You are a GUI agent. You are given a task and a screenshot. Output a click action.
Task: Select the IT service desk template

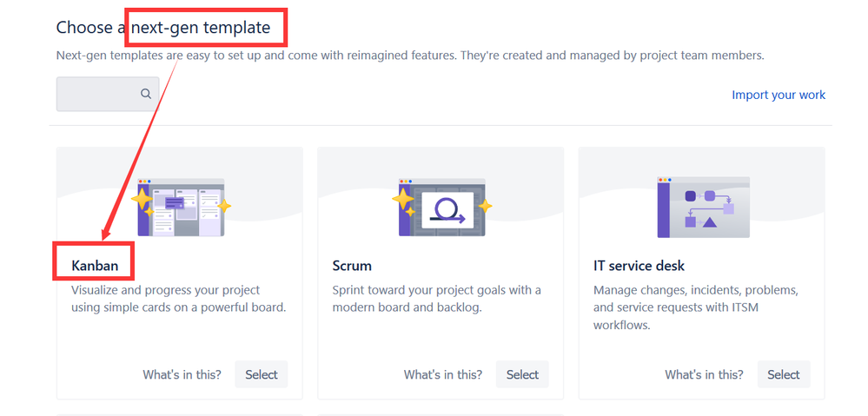point(784,374)
